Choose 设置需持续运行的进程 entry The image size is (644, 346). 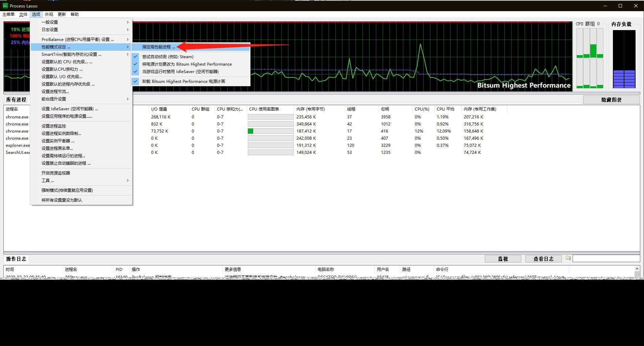[81, 156]
